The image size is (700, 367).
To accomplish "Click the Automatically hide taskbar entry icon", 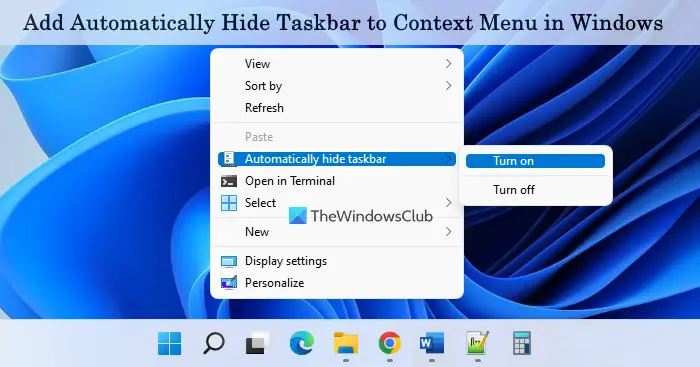I will (x=229, y=159).
